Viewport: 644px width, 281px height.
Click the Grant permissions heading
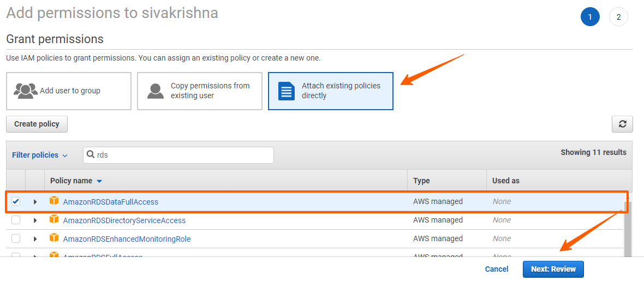click(x=55, y=39)
